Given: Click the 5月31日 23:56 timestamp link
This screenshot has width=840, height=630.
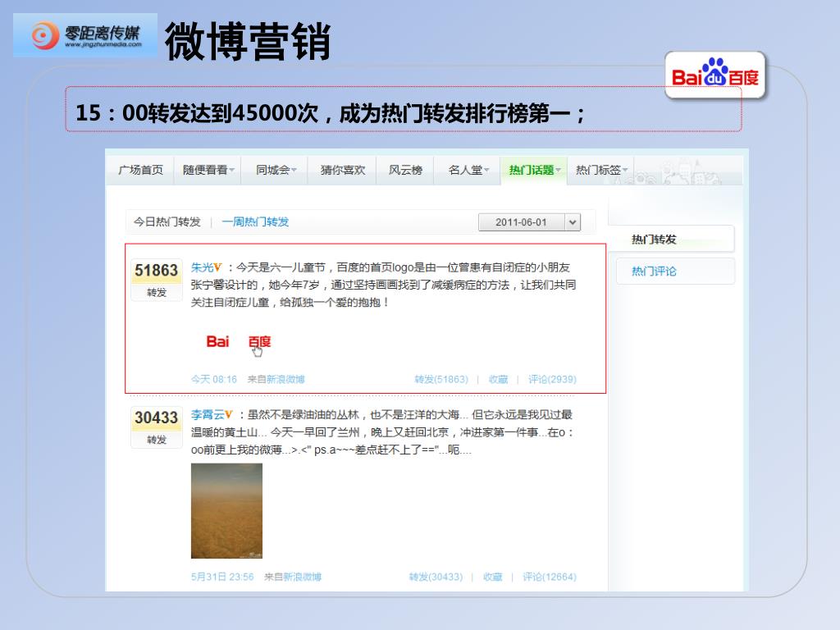Looking at the screenshot, I should [222, 577].
